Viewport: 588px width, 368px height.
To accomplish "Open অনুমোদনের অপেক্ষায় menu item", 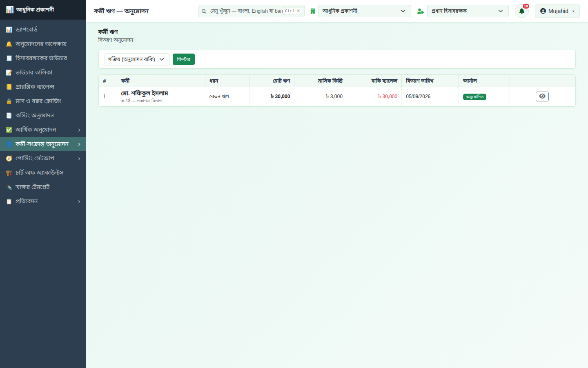I will (x=43, y=44).
